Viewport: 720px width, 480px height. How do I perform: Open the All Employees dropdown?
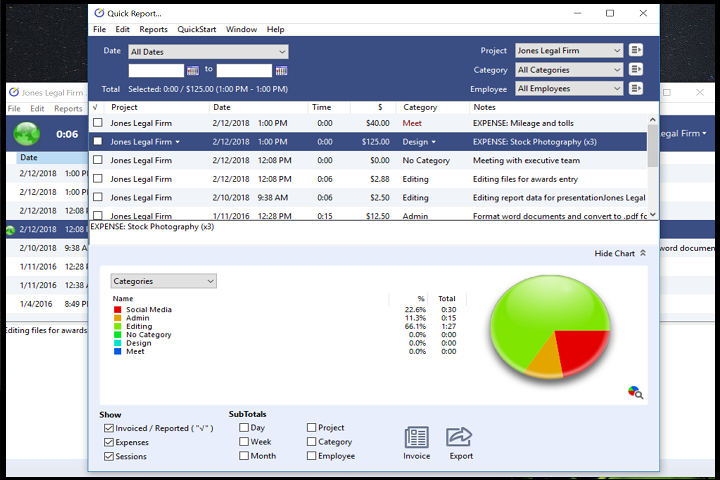[x=569, y=89]
